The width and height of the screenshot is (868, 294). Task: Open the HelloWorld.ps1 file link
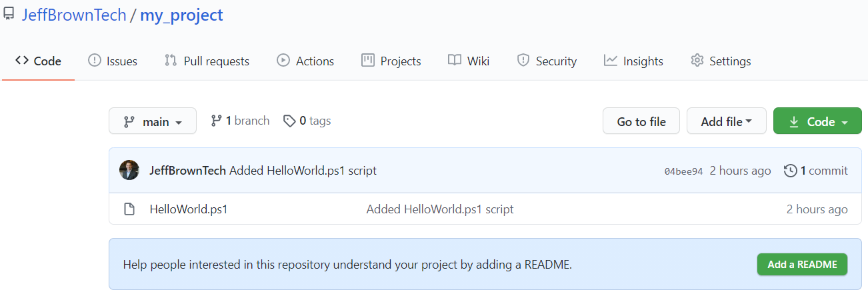(189, 209)
